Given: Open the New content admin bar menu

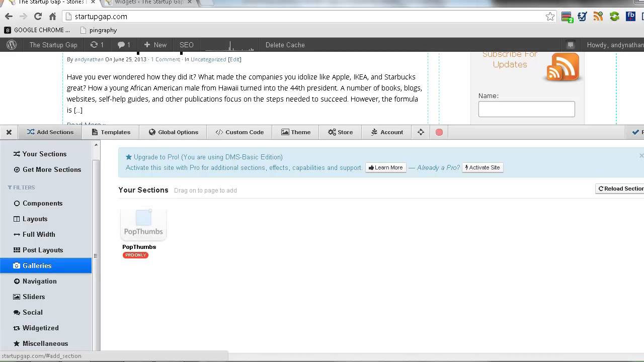Looking at the screenshot, I should [155, 45].
